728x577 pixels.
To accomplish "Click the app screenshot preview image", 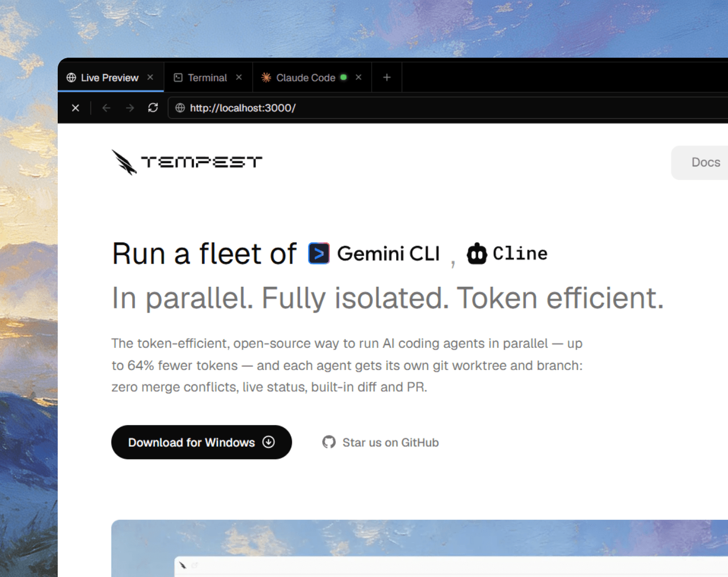I will tap(419, 548).
